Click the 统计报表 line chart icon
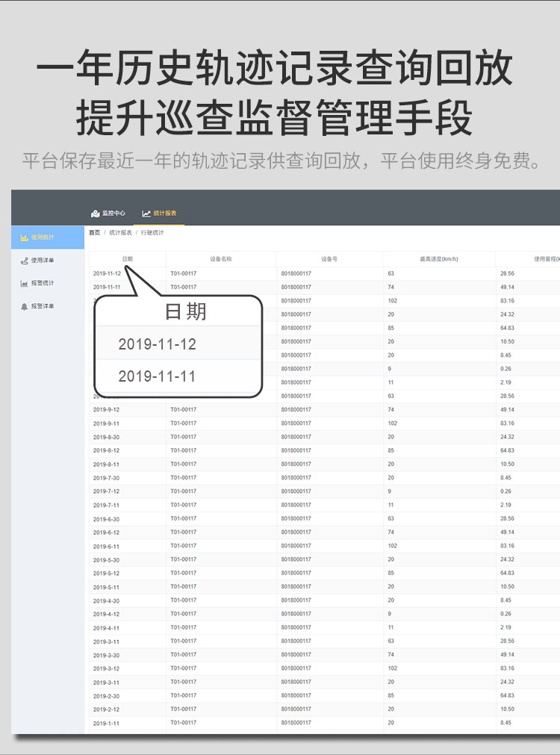This screenshot has height=755, width=560. 146,214
